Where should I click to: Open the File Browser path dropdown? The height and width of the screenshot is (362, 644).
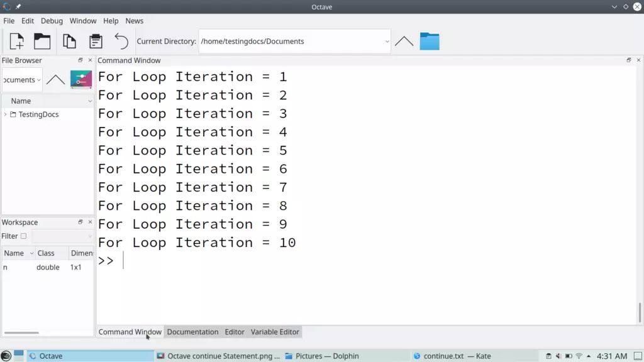38,80
